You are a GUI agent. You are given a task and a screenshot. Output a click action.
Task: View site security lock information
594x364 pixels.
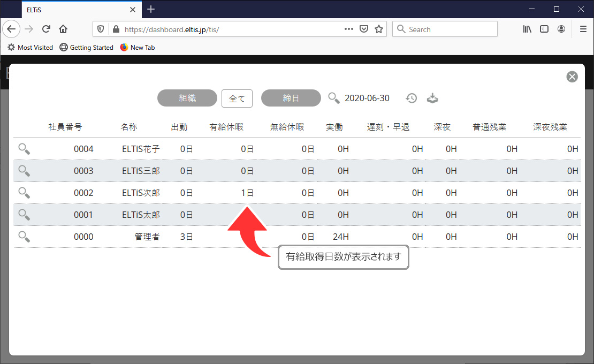116,29
